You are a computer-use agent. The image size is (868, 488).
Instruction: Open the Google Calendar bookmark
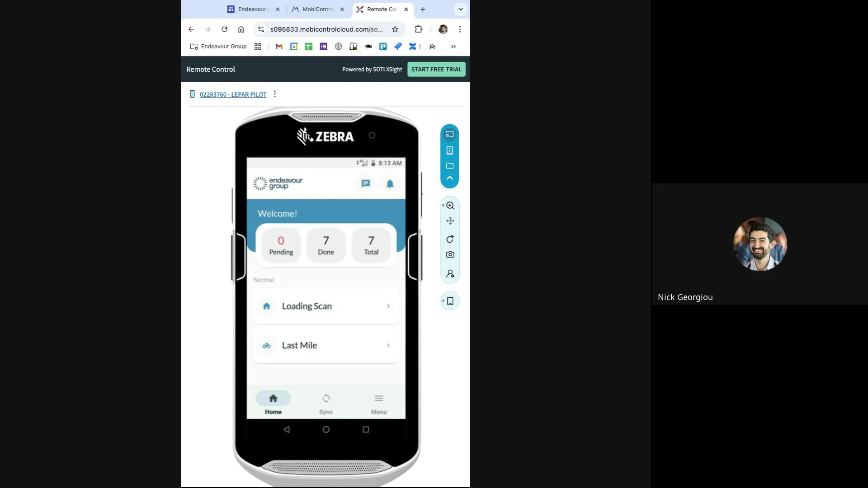click(294, 47)
